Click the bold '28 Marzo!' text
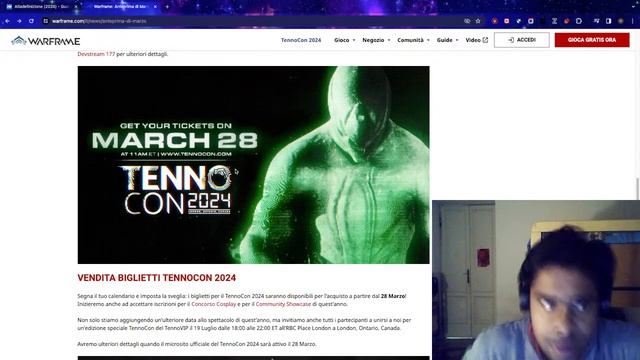This screenshot has height=360, width=640. click(x=393, y=296)
